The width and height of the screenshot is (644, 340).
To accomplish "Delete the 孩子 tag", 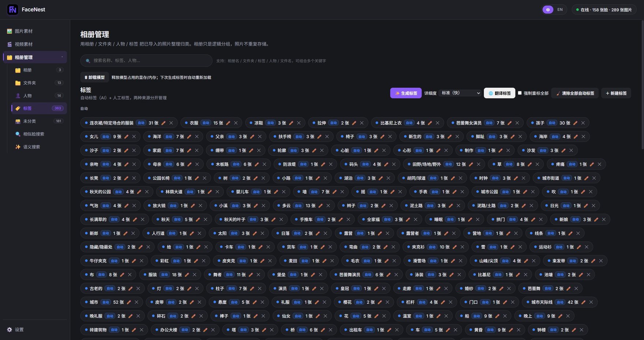I will pos(583,123).
